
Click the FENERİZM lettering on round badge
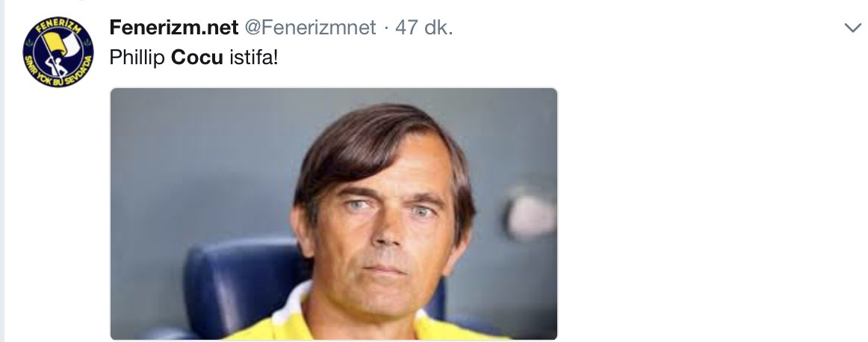[x=59, y=27]
